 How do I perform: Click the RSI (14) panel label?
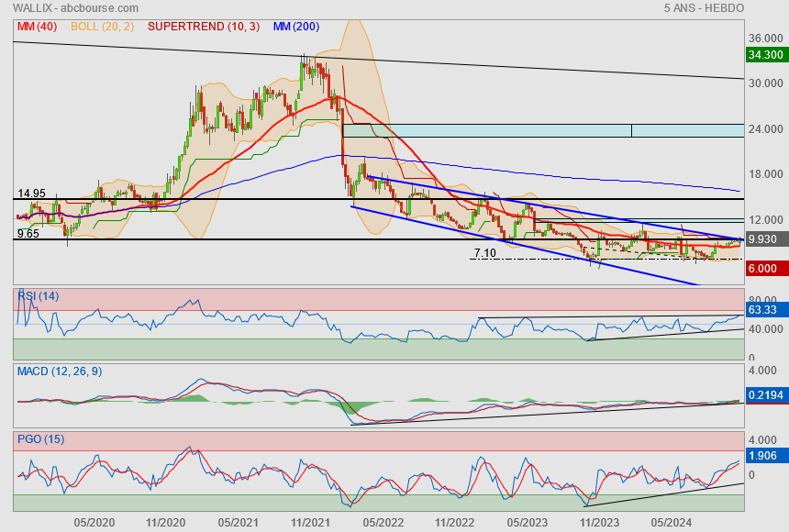[39, 296]
